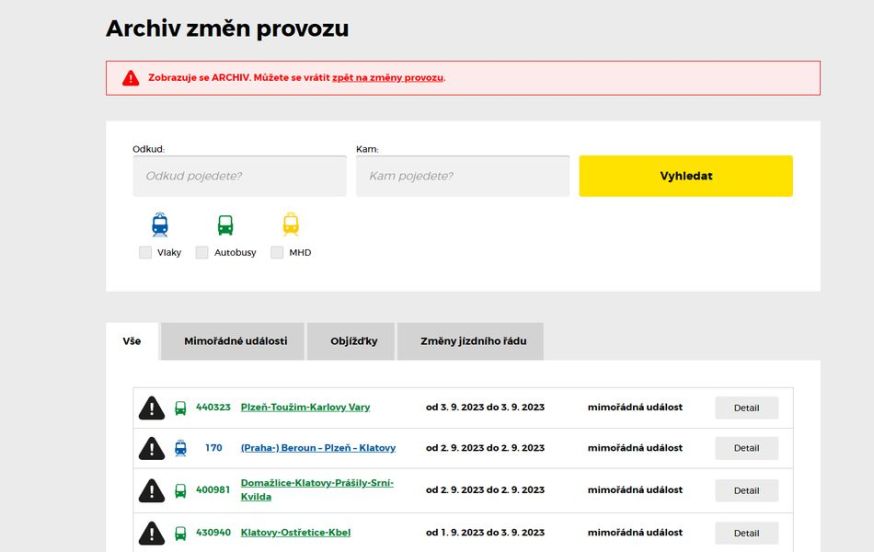Click the Vlaky label text
This screenshot has height=552, width=874.
[x=169, y=253]
